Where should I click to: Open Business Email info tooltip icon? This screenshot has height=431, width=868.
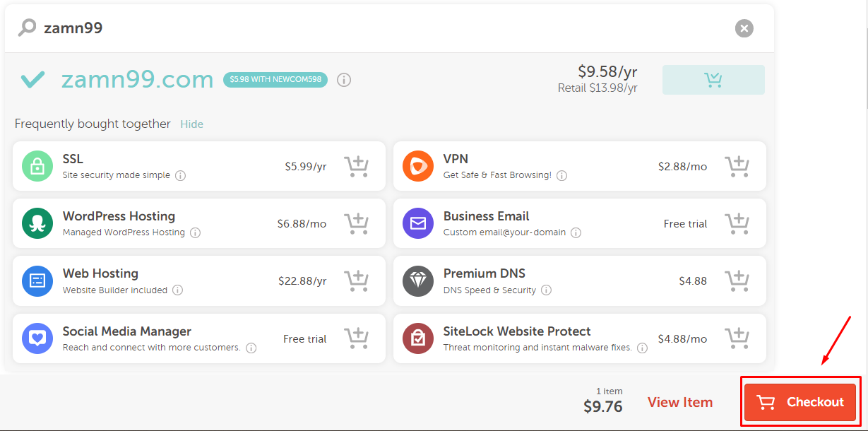pyautogui.click(x=576, y=232)
